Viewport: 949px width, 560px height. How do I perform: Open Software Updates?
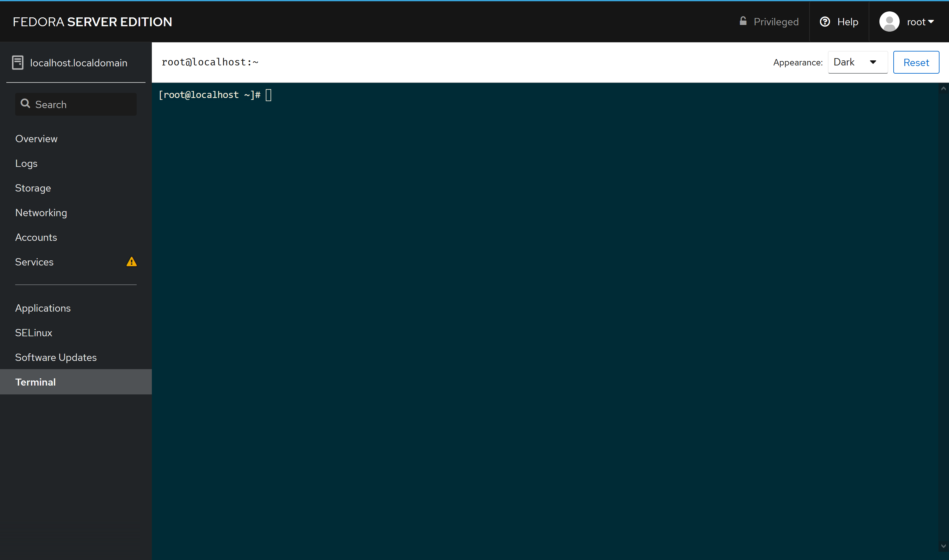pos(56,357)
